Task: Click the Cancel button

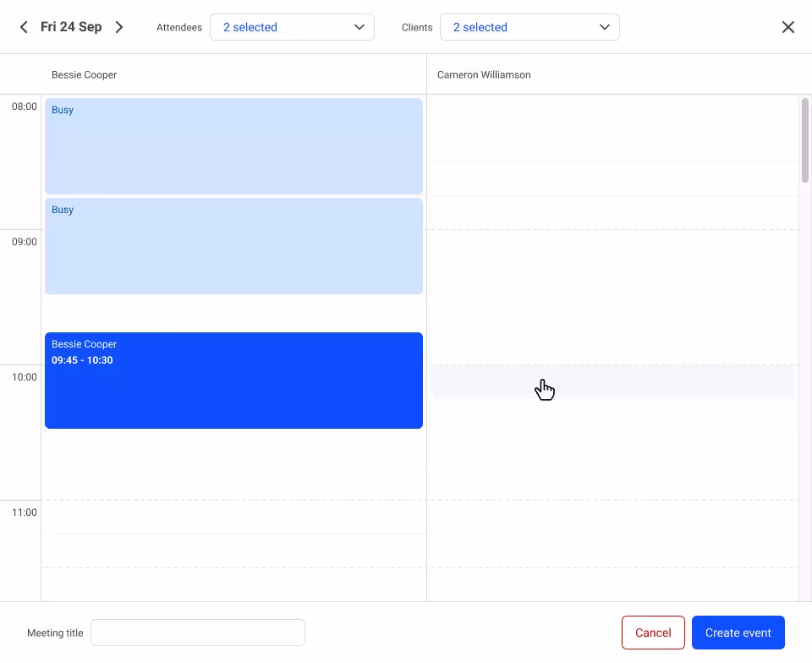Action: pos(653,633)
